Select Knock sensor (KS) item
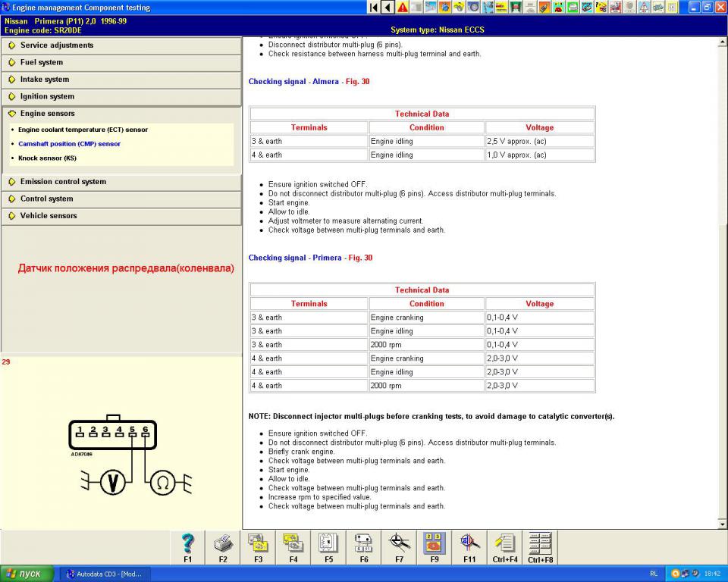 [x=47, y=158]
